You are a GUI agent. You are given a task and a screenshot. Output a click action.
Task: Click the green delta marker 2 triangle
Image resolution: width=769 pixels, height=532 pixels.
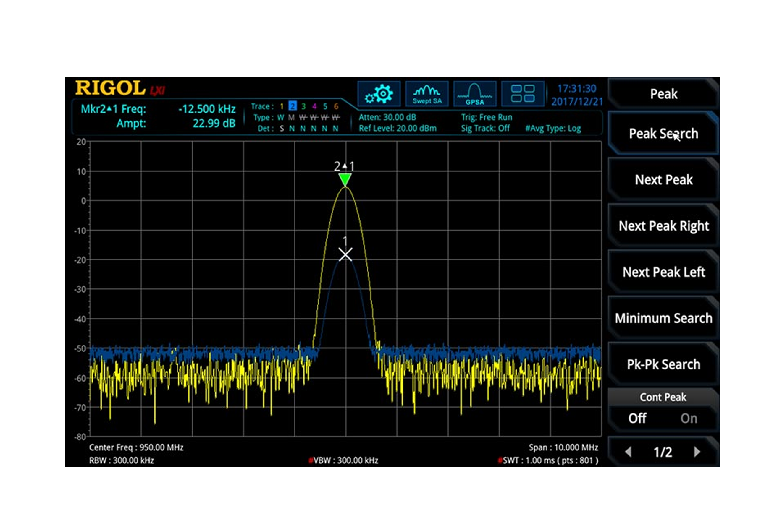click(x=345, y=179)
